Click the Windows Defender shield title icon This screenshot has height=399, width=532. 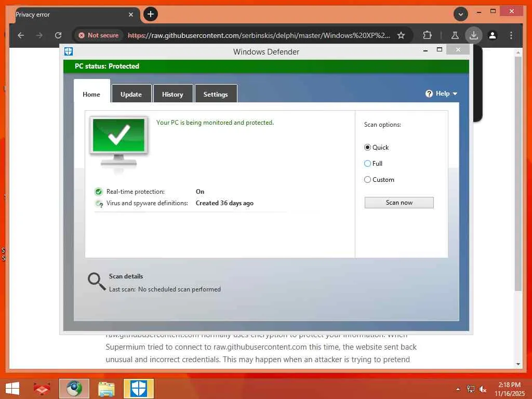pyautogui.click(x=69, y=51)
